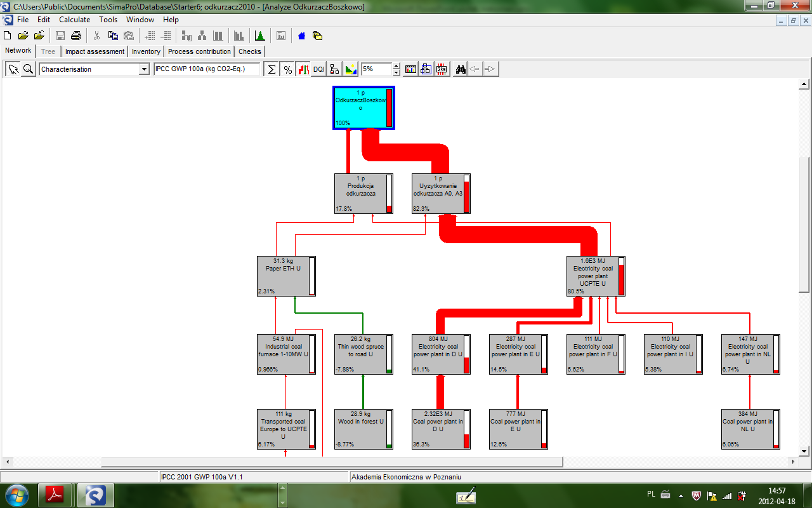
Task: Select the Wood in forest U node
Action: (x=364, y=429)
